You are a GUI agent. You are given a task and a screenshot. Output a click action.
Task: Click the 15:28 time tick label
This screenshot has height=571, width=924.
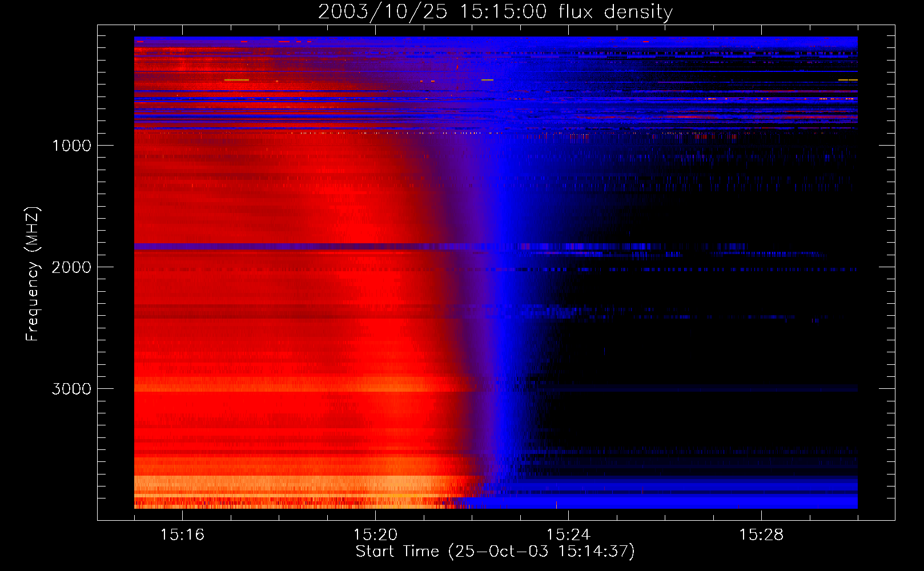(x=761, y=535)
